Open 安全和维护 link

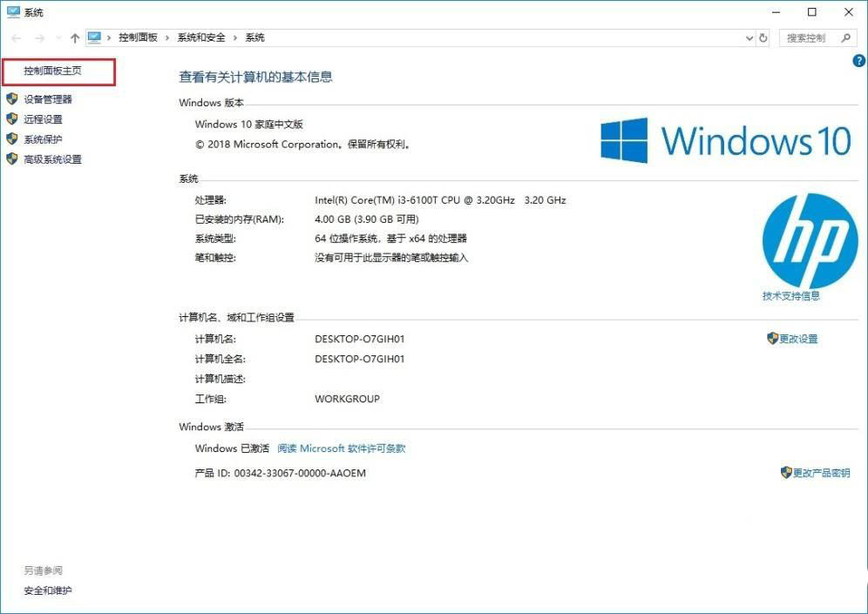click(x=48, y=590)
